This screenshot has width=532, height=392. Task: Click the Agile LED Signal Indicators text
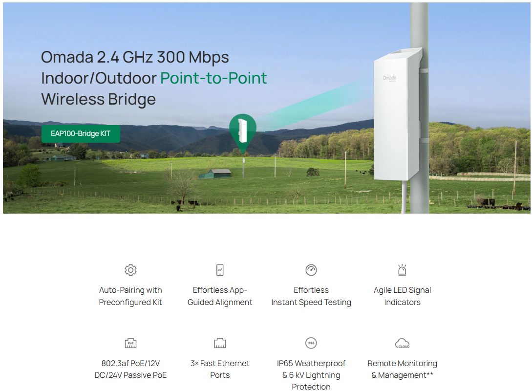[x=402, y=296]
